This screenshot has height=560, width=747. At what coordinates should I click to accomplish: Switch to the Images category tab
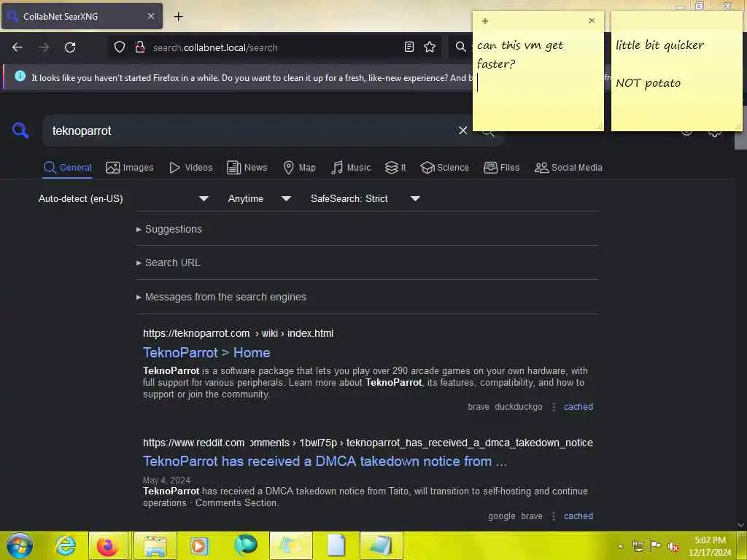(130, 168)
